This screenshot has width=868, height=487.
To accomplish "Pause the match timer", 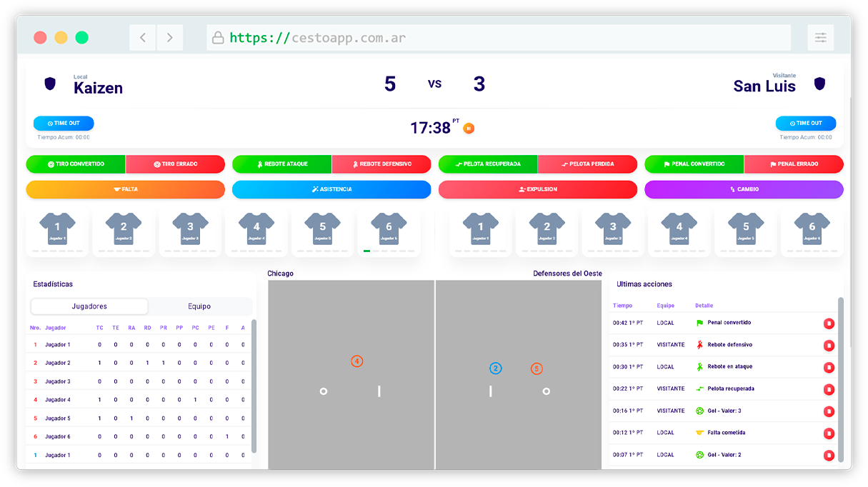I will coord(469,129).
